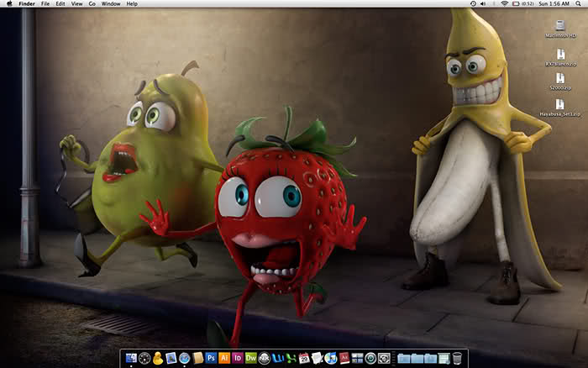
Task: Select Macintosh HD drive on desktop
Action: click(x=560, y=29)
